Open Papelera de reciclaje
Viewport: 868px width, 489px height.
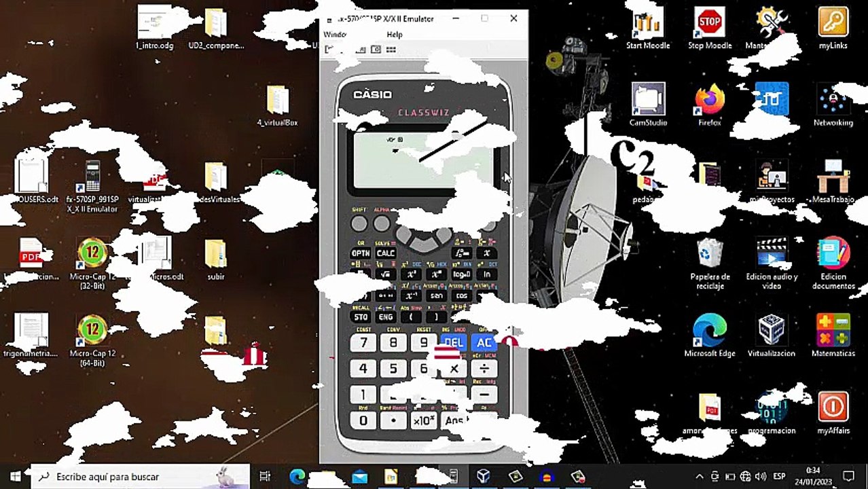[x=710, y=264]
